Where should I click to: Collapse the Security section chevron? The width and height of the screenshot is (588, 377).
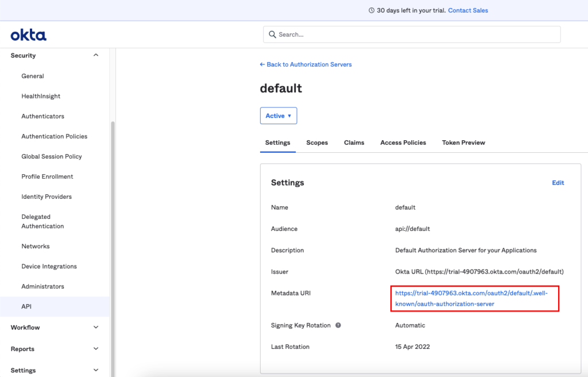coord(96,56)
